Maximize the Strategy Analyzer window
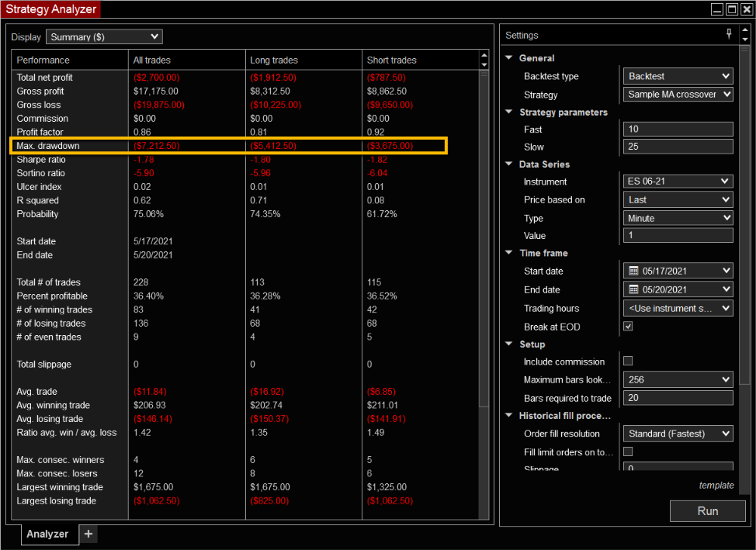Image resolution: width=756 pixels, height=550 pixels. point(732,9)
